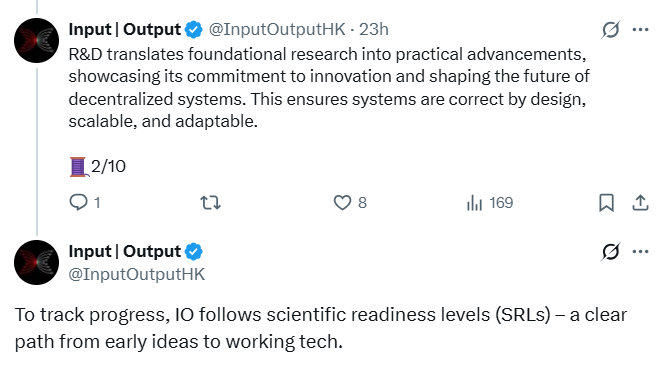
Task: Click verified badge on second tweet author
Action: (x=193, y=251)
